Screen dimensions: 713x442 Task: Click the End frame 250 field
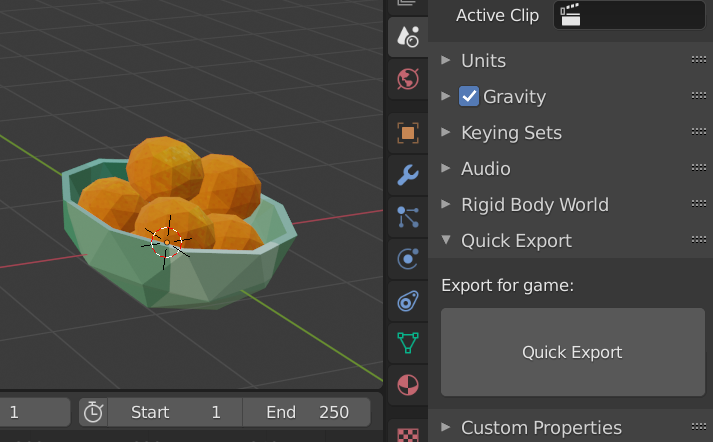pyautogui.click(x=307, y=412)
